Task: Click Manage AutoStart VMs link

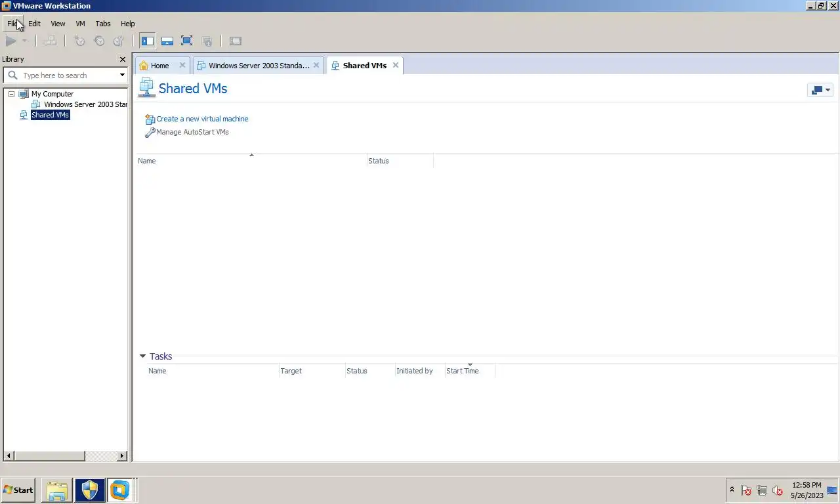Action: coord(192,132)
